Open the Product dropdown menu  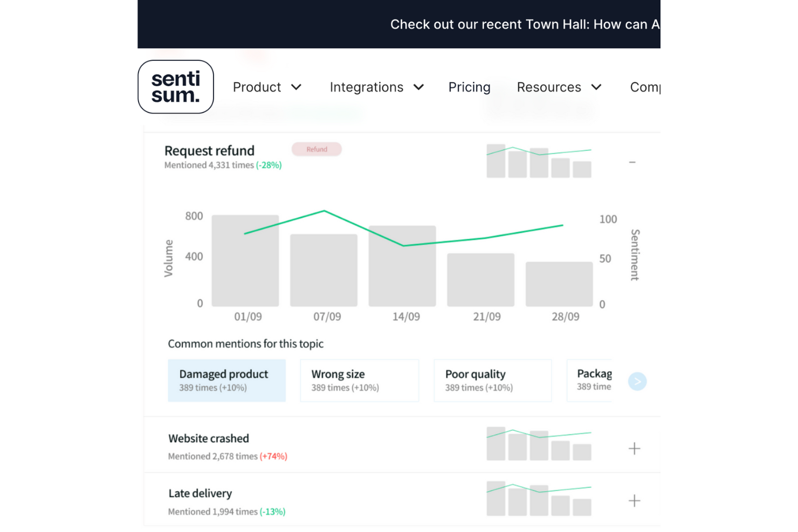(267, 87)
